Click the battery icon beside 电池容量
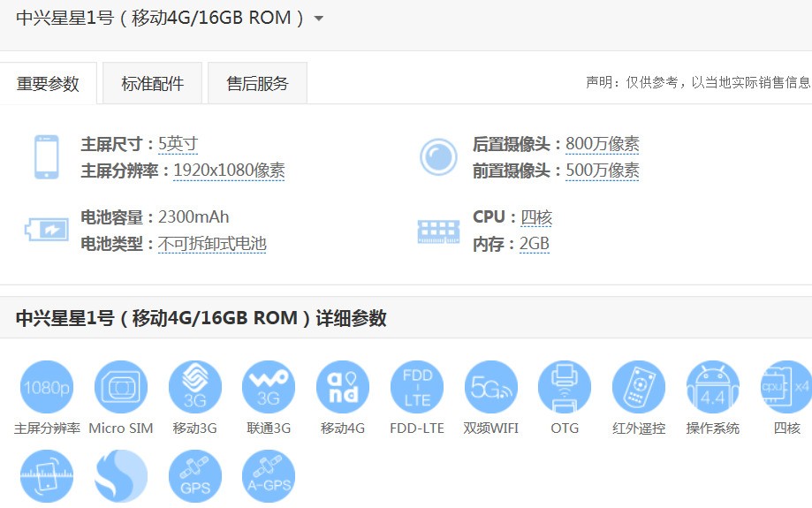The image size is (812, 508). [47, 230]
